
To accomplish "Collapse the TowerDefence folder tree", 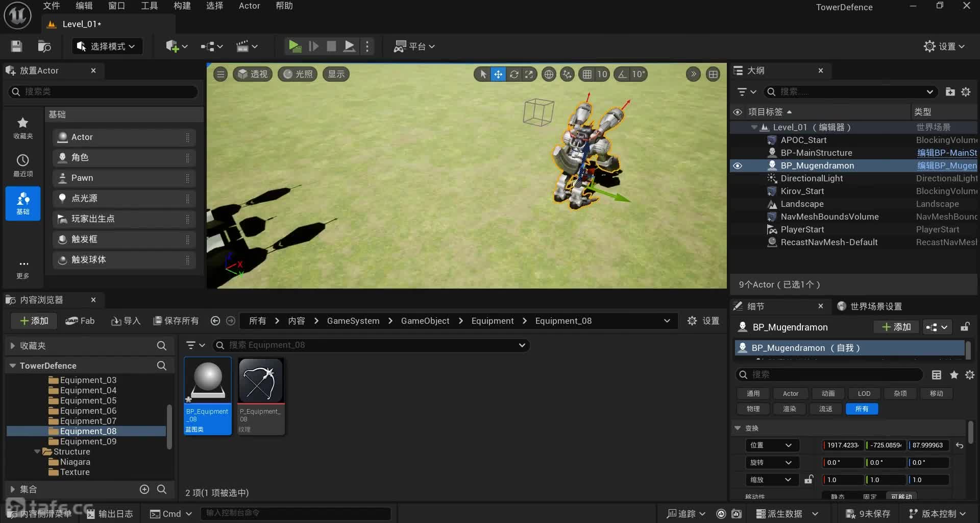I will 12,366.
